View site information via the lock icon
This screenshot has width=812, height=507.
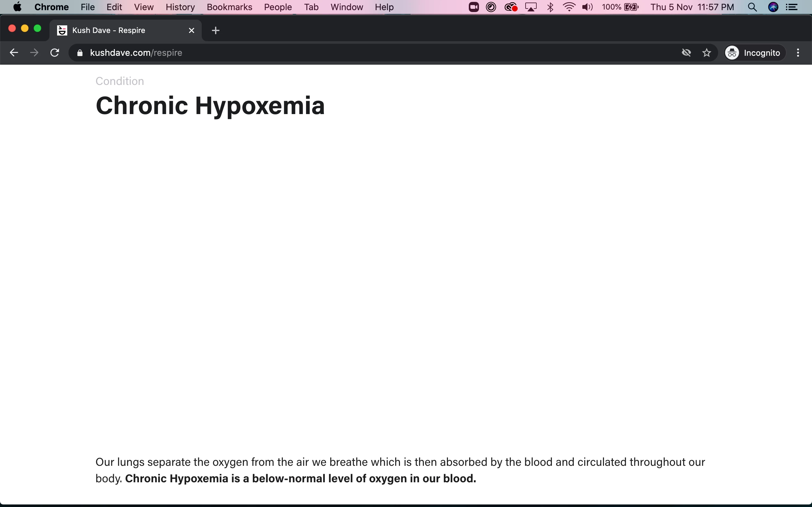coord(80,53)
